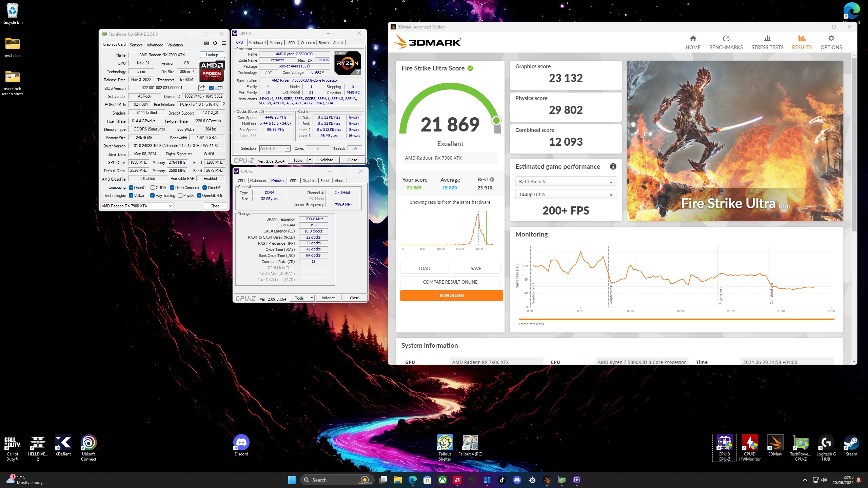Open the Bench tab in the upper CPU-Z window

[324, 43]
